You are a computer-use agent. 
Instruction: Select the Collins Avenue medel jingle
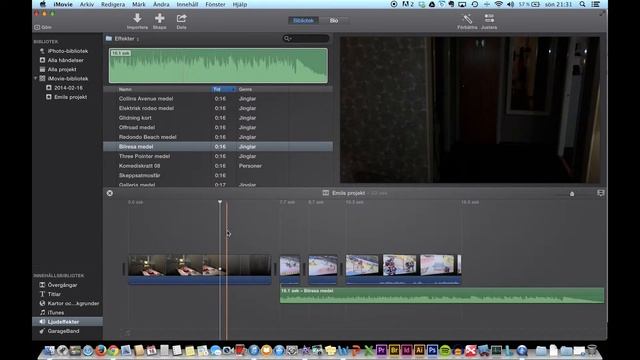[218, 99]
